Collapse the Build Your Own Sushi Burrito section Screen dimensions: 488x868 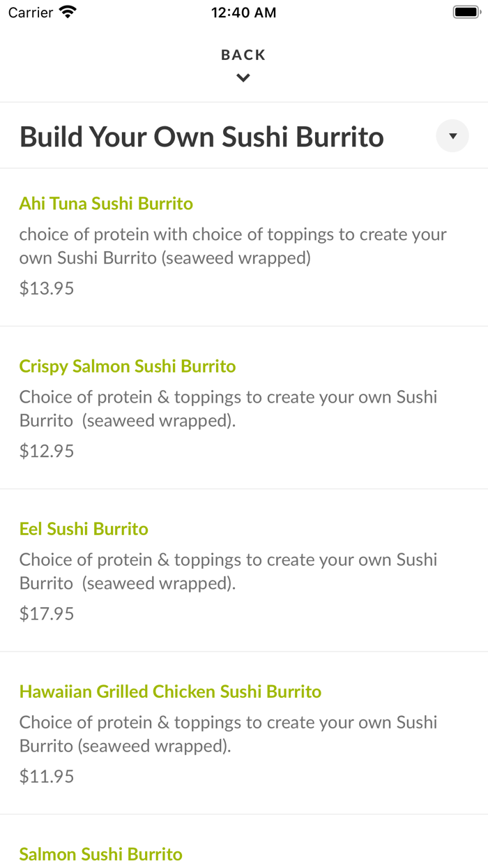click(x=452, y=135)
